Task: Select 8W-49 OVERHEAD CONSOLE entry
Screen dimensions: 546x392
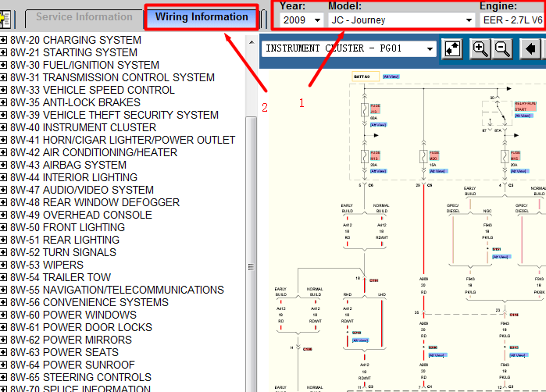Action: click(81, 216)
